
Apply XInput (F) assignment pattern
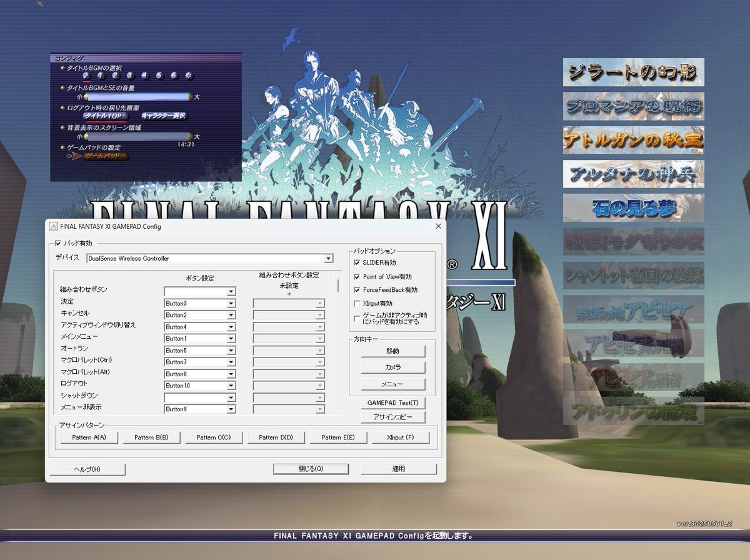tap(401, 437)
